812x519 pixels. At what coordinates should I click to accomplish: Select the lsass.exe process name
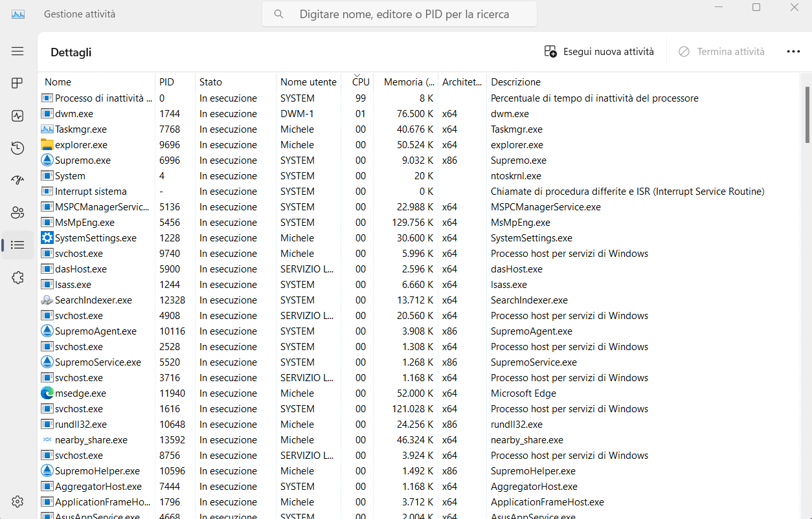click(x=73, y=284)
